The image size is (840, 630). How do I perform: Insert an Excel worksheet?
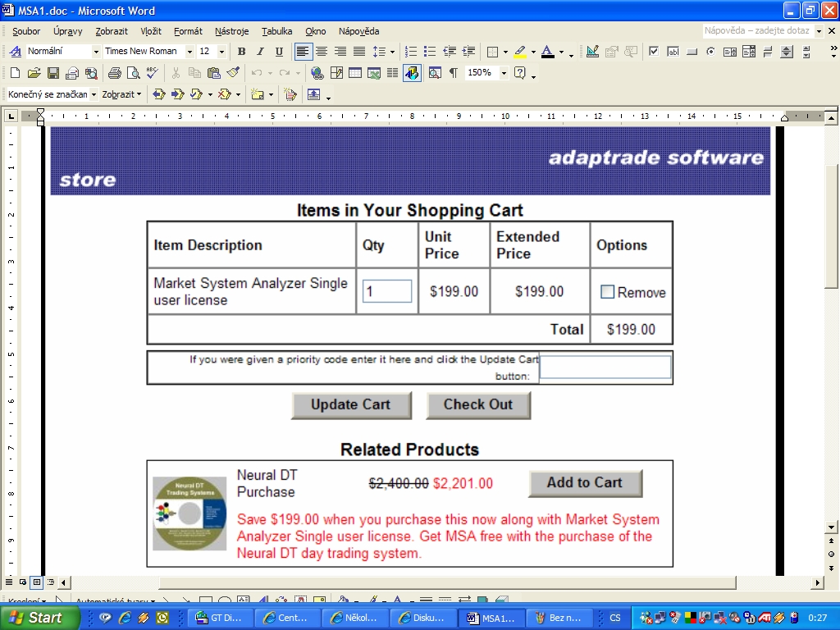[x=374, y=73]
